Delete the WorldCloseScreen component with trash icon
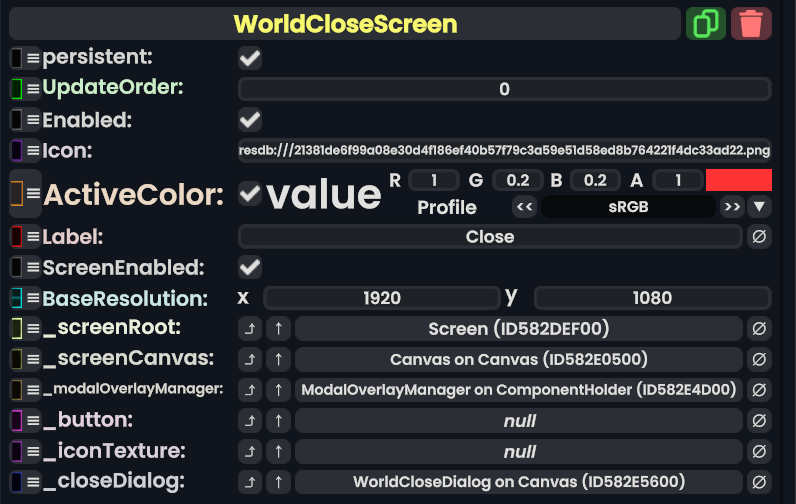The height and width of the screenshot is (504, 796). (751, 23)
